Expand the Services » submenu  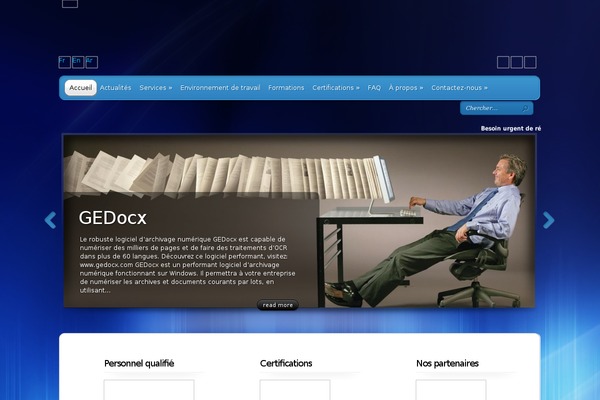click(156, 88)
